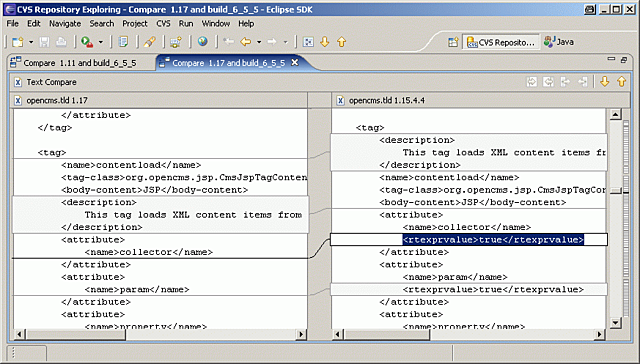Open the Search menu
This screenshot has height=364, width=640.
pyautogui.click(x=102, y=24)
